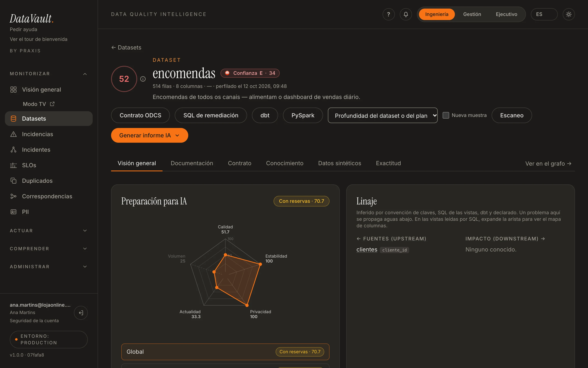
Task: Open the help question mark icon
Action: pos(389,14)
